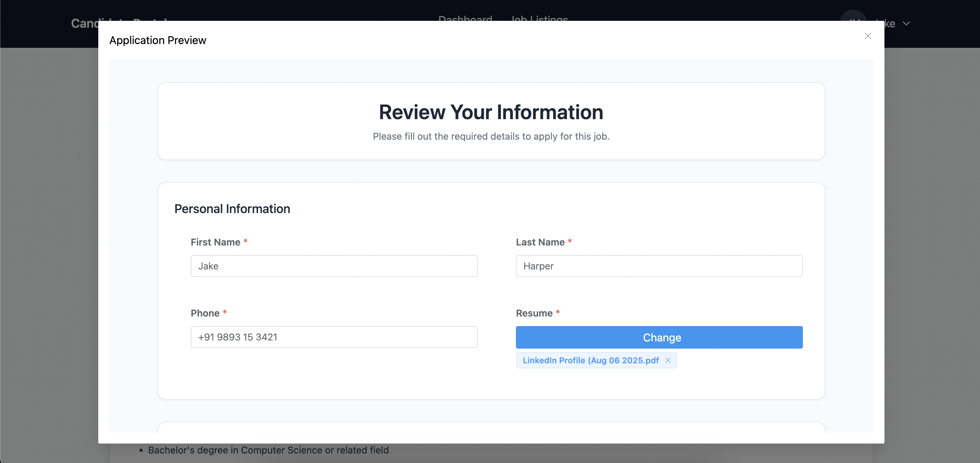Click the Bachelor's degree requirement bullet text
The height and width of the screenshot is (463, 980).
click(268, 450)
